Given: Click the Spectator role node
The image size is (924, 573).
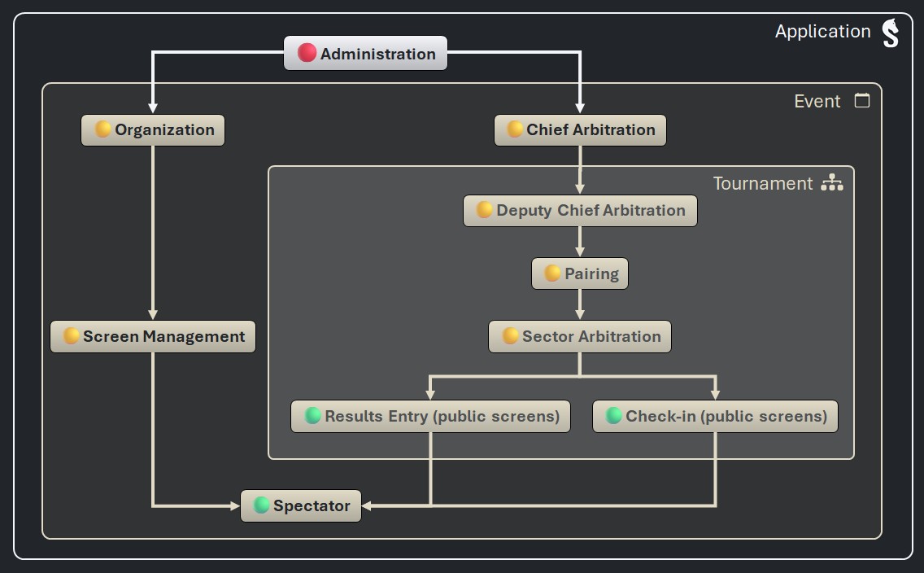Looking at the screenshot, I should [301, 506].
